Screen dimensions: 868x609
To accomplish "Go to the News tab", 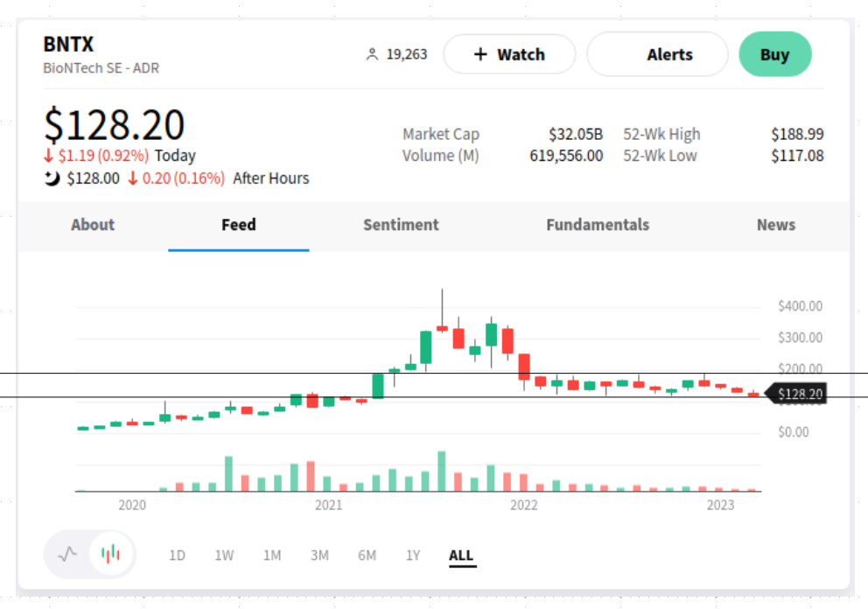I will [775, 225].
